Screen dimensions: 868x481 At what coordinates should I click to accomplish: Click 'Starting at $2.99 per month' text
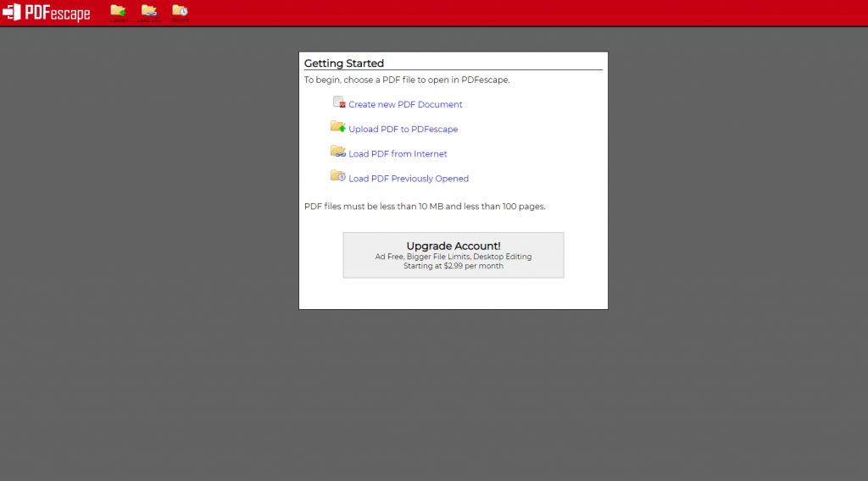click(x=453, y=266)
